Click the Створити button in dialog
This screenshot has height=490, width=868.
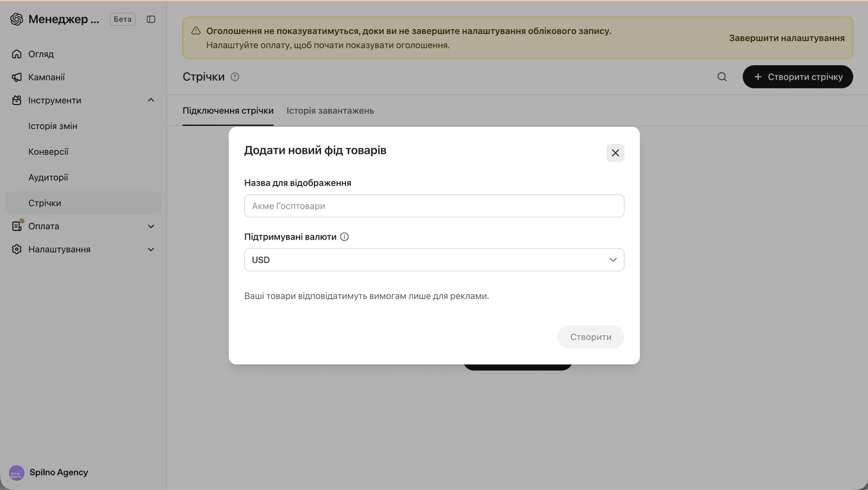591,337
